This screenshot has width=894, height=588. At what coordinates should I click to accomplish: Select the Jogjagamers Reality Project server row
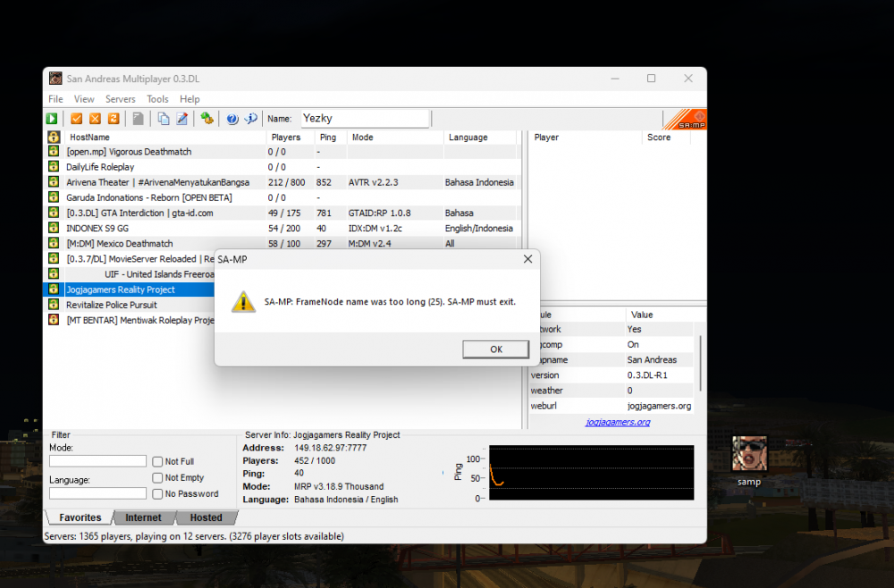[130, 290]
